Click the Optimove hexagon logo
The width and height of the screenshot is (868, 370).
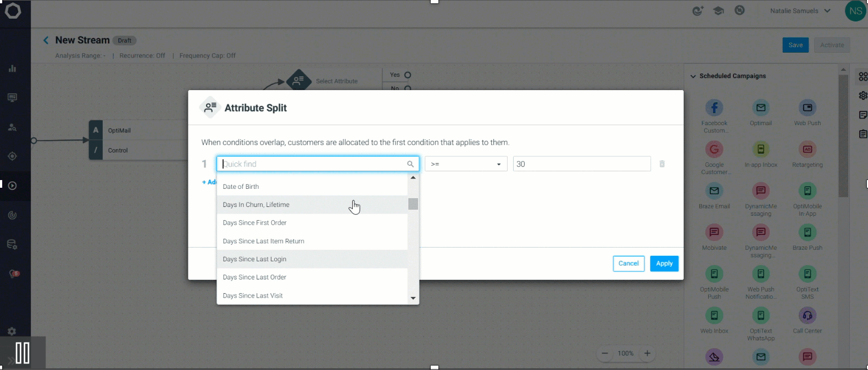click(13, 11)
